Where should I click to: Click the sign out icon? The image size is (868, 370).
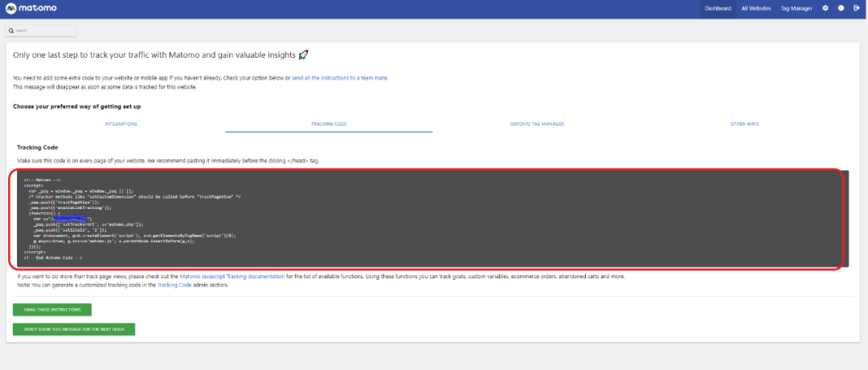857,8
